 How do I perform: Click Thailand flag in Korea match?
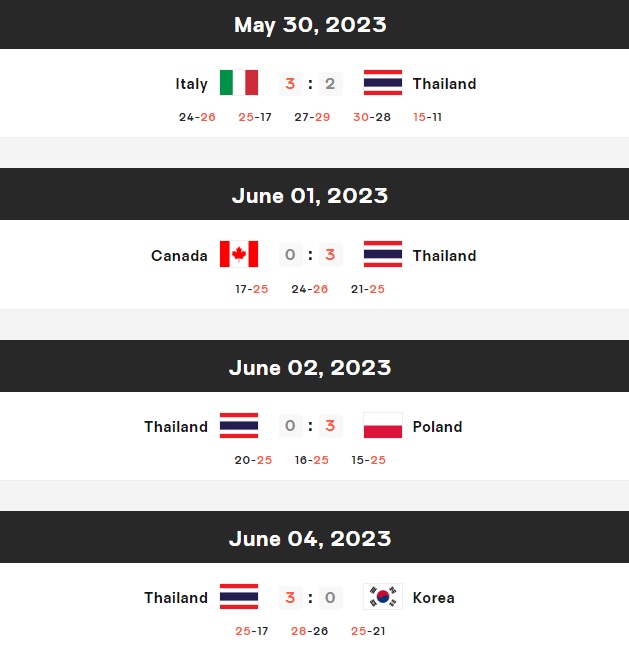[239, 597]
